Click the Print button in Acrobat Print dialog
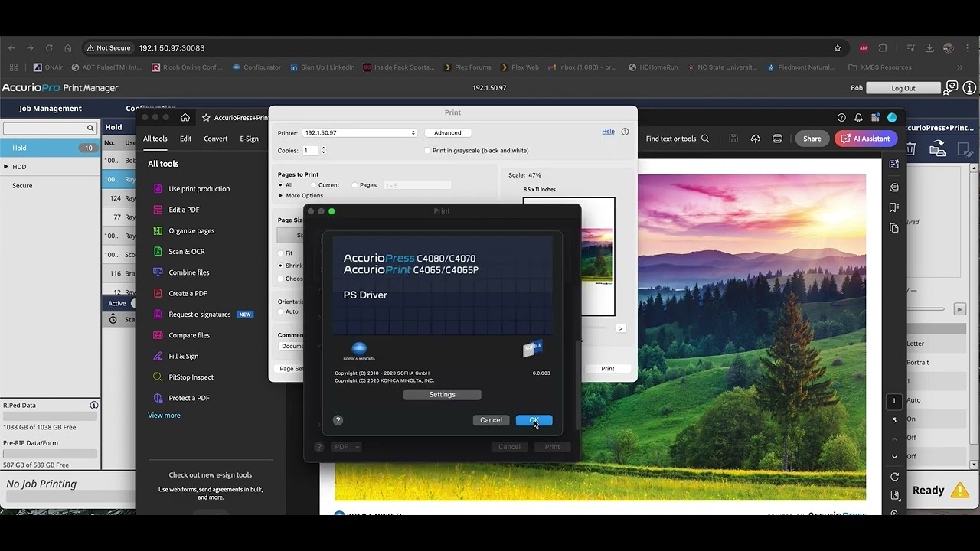This screenshot has height=551, width=980. pyautogui.click(x=608, y=369)
